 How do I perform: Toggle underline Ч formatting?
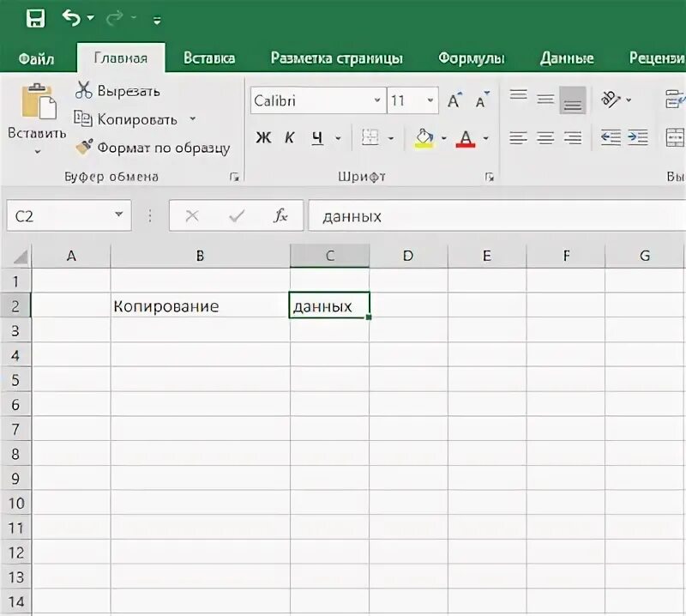point(317,138)
